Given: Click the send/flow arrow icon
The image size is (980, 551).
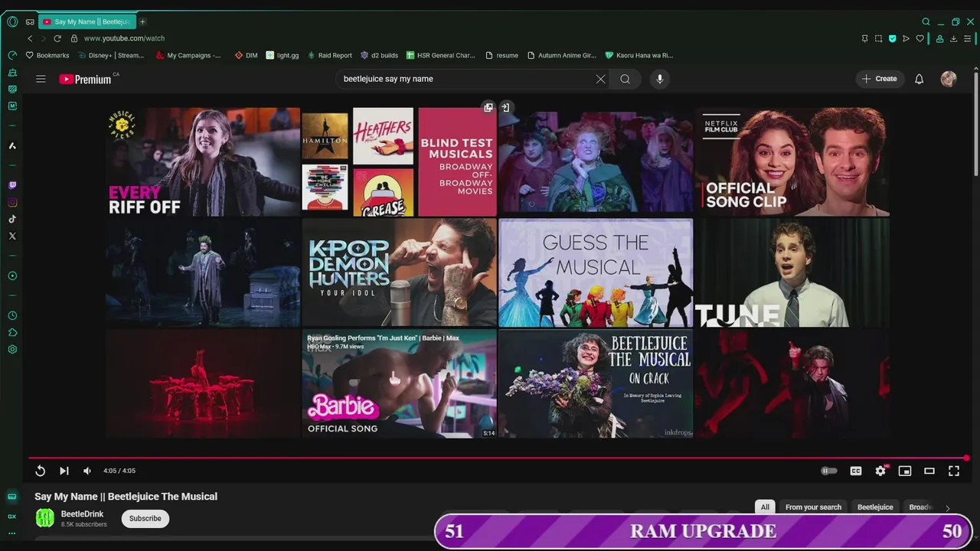Looking at the screenshot, I should pyautogui.click(x=906, y=38).
